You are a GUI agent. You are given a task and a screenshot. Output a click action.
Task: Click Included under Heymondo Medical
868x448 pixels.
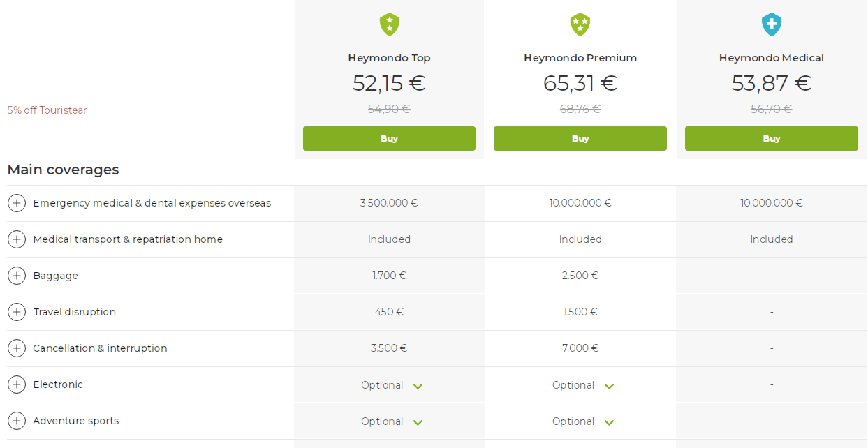click(x=772, y=239)
